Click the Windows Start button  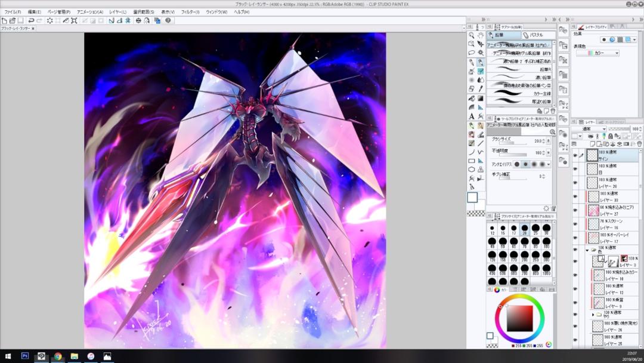(8, 356)
